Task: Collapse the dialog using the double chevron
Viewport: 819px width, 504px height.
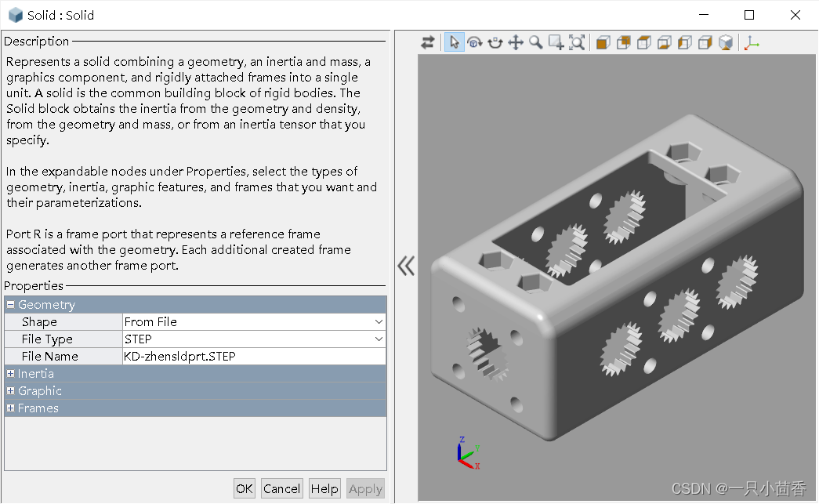Action: 406,266
